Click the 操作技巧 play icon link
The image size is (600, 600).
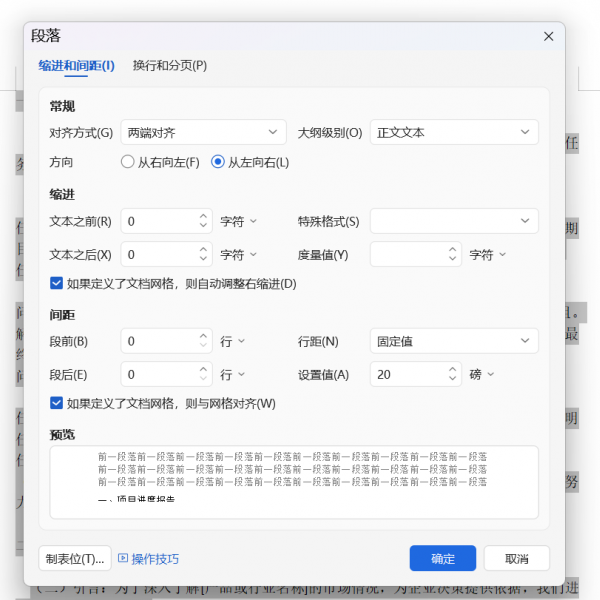pyautogui.click(x=148, y=559)
